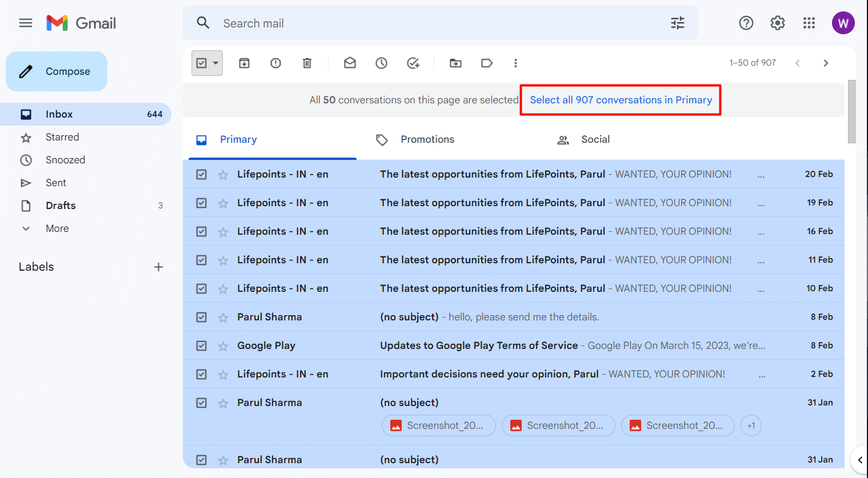Image resolution: width=868 pixels, height=478 pixels.
Task: Delete selected conversations with trash icon
Action: pos(307,63)
